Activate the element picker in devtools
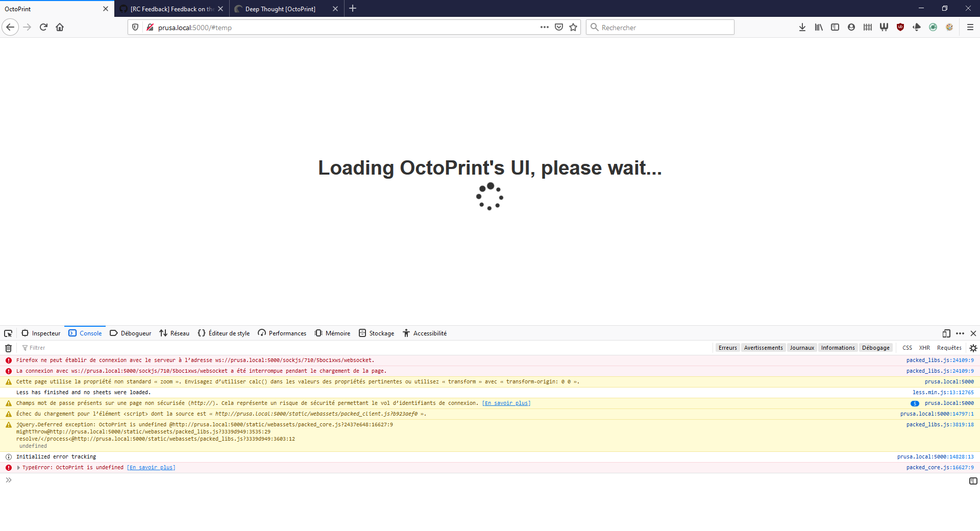 (8, 333)
